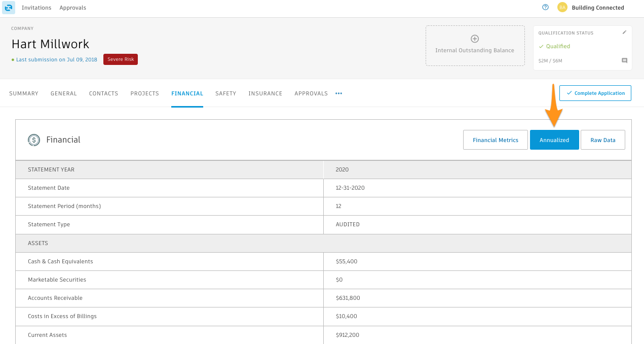The image size is (644, 344).
Task: Switch to Financial Metrics view
Action: coord(495,140)
